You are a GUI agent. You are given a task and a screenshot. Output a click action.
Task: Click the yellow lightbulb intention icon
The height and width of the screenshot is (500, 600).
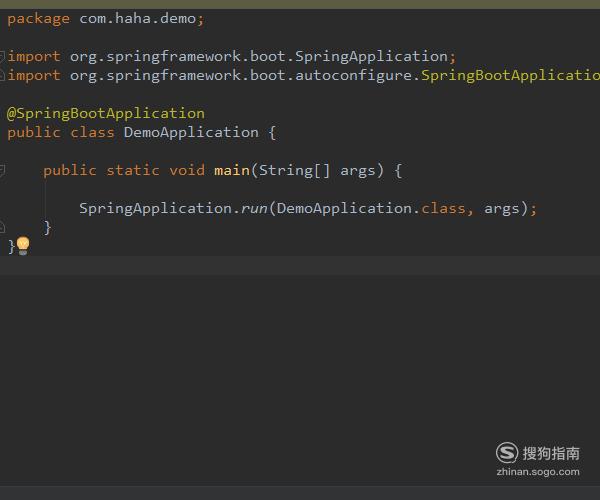coord(23,246)
